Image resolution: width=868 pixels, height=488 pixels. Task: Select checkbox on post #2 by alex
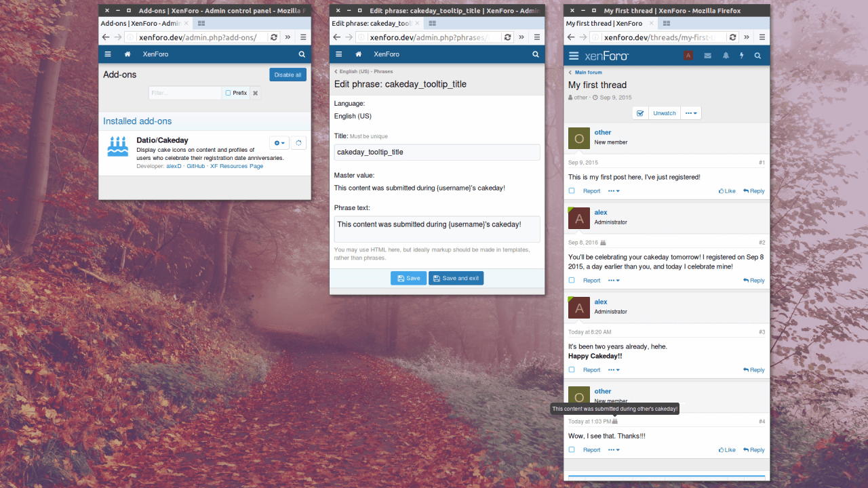pos(572,281)
